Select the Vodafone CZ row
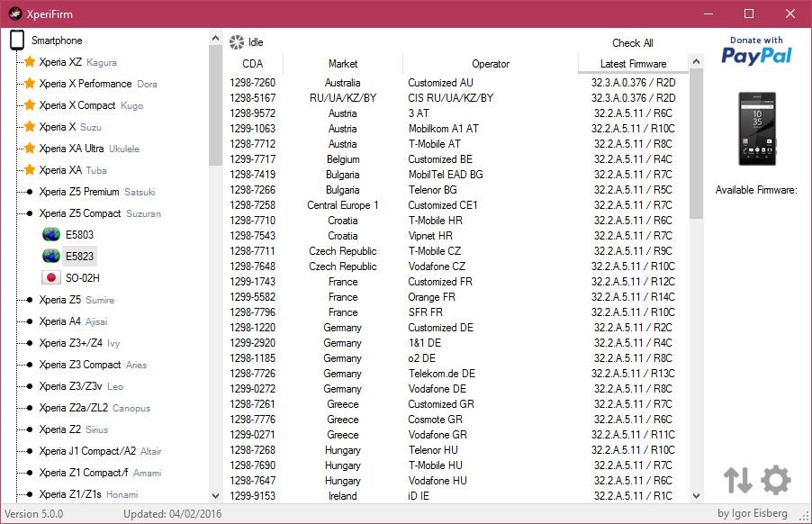 pyautogui.click(x=456, y=267)
